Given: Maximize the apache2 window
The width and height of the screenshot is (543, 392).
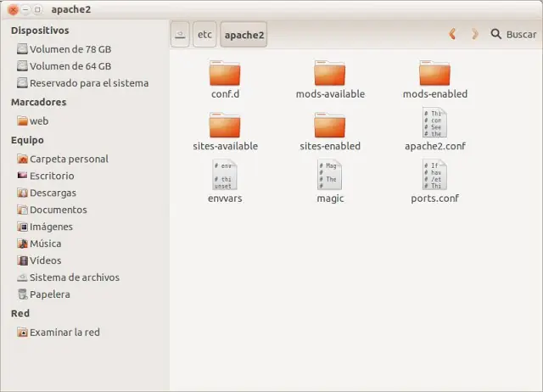Looking at the screenshot, I should pos(37,9).
